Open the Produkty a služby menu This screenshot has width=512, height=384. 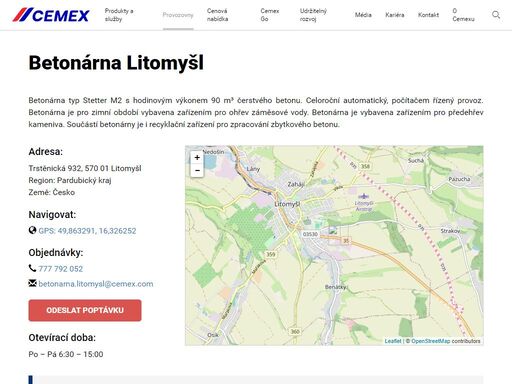click(x=119, y=15)
